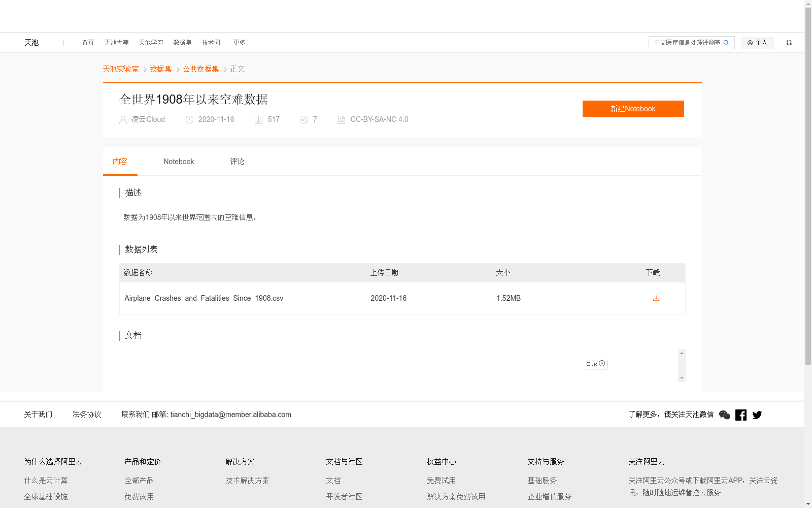Open 法务协议 footer link
This screenshot has height=508, width=812.
[87, 415]
